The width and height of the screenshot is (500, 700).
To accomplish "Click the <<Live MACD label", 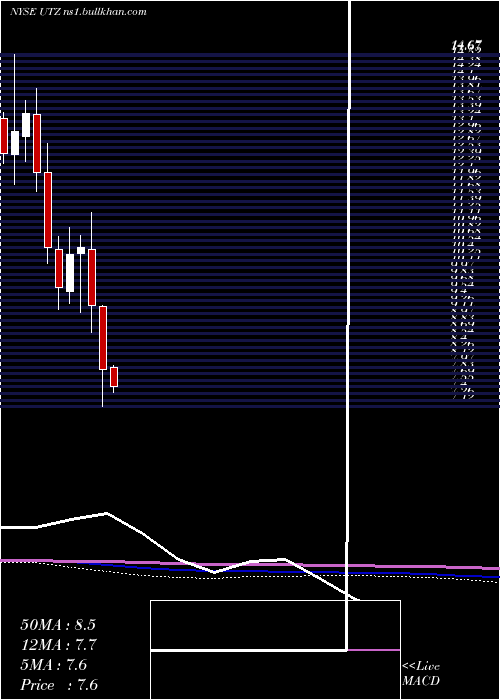I will (421, 674).
